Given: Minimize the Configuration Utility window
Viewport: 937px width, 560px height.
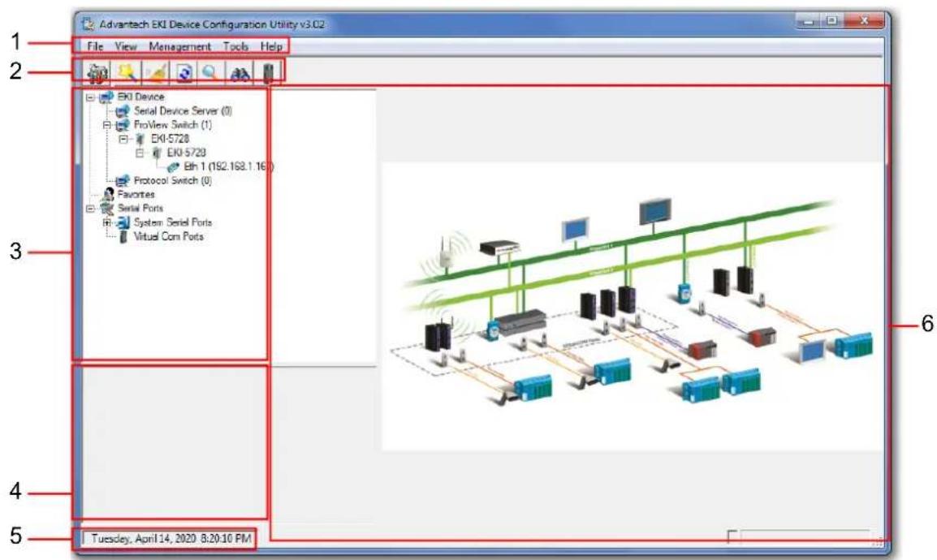Looking at the screenshot, I should (808, 21).
